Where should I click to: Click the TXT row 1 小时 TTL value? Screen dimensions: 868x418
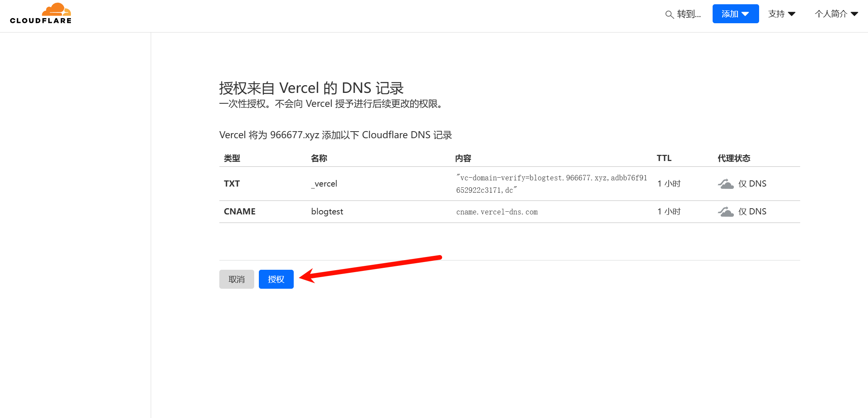click(x=669, y=184)
